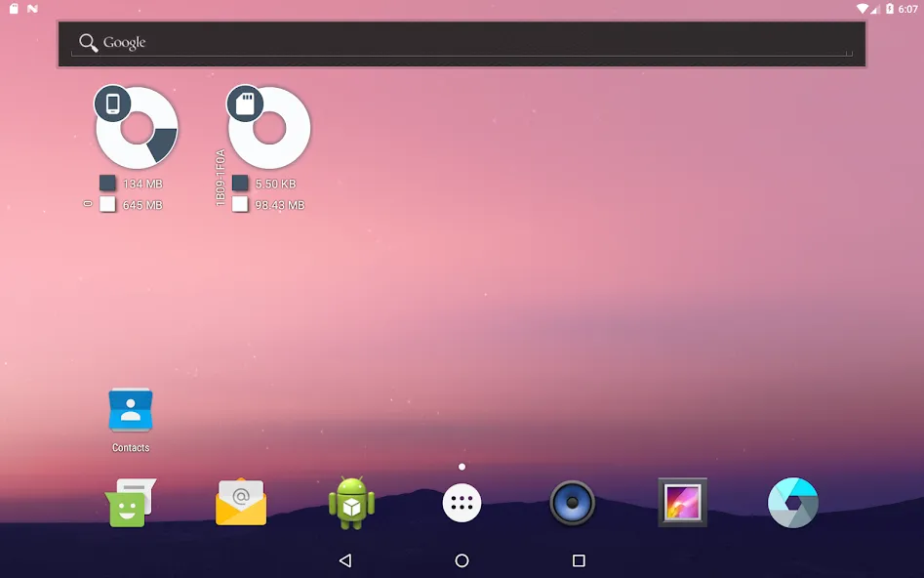Viewport: 924px width, 578px height.
Task: Open Recents with the square button
Action: [579, 560]
